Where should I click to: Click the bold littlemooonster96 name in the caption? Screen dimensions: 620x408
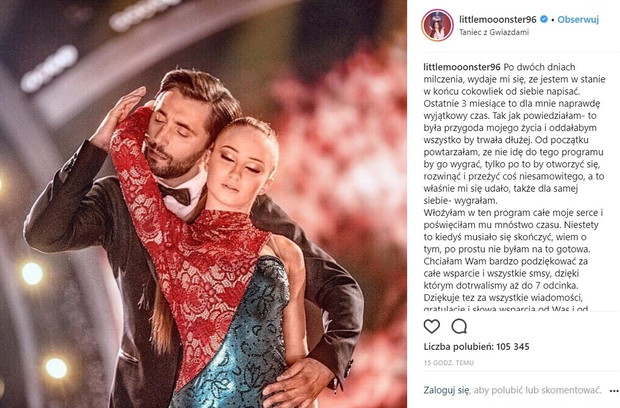462,67
